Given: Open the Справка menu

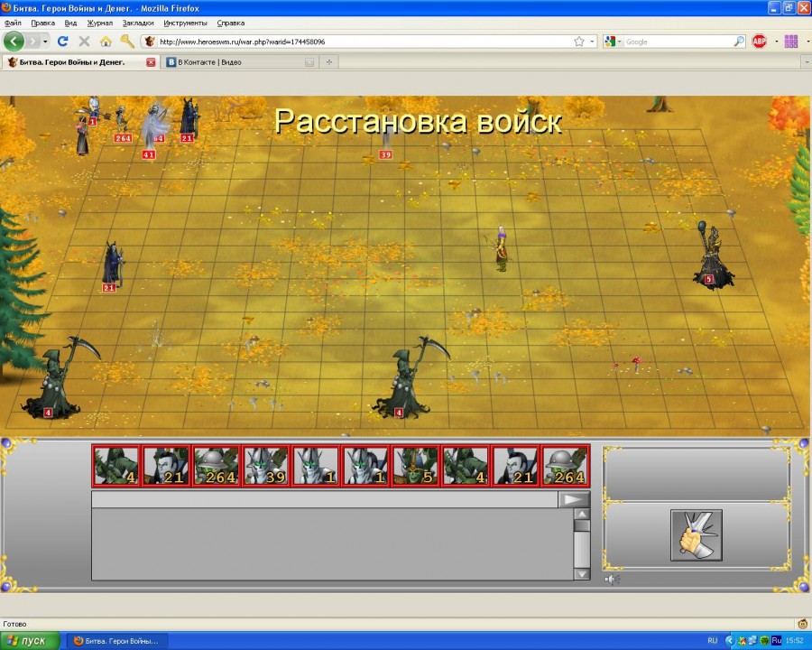Looking at the screenshot, I should point(230,23).
